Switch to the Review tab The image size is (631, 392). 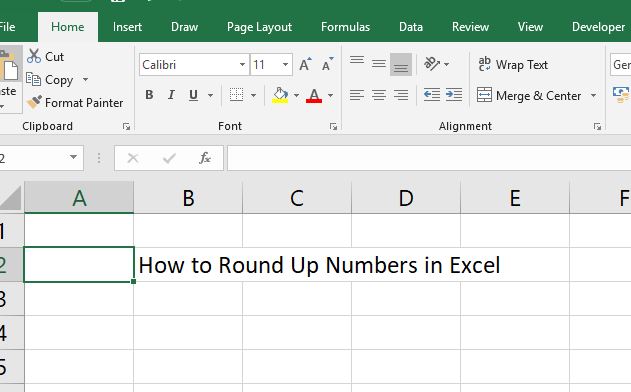(470, 27)
